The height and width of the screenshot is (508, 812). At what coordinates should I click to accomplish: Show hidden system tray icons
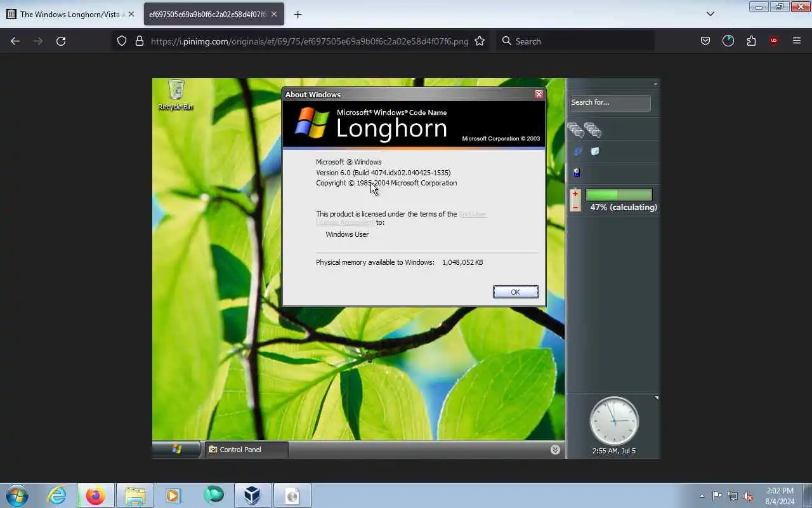pyautogui.click(x=702, y=496)
